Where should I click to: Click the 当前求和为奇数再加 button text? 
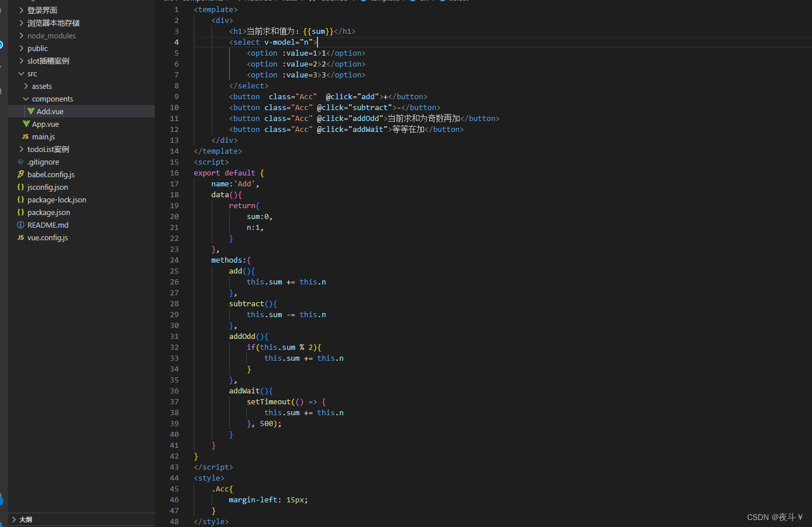424,119
